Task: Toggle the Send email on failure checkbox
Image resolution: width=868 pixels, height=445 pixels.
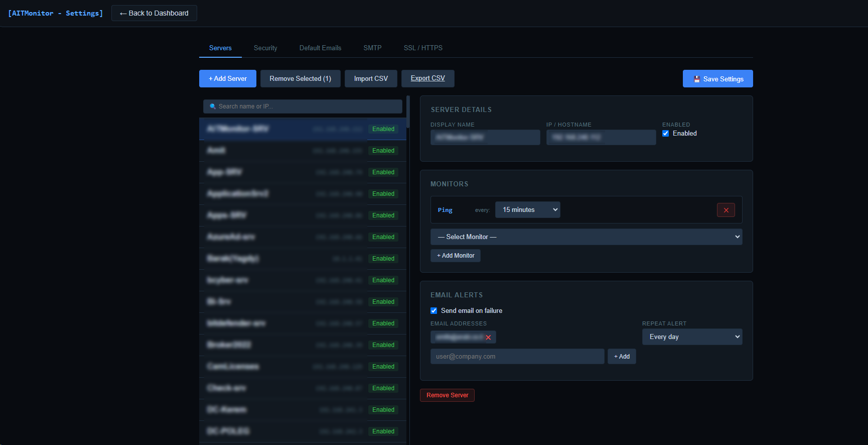Action: (x=434, y=311)
